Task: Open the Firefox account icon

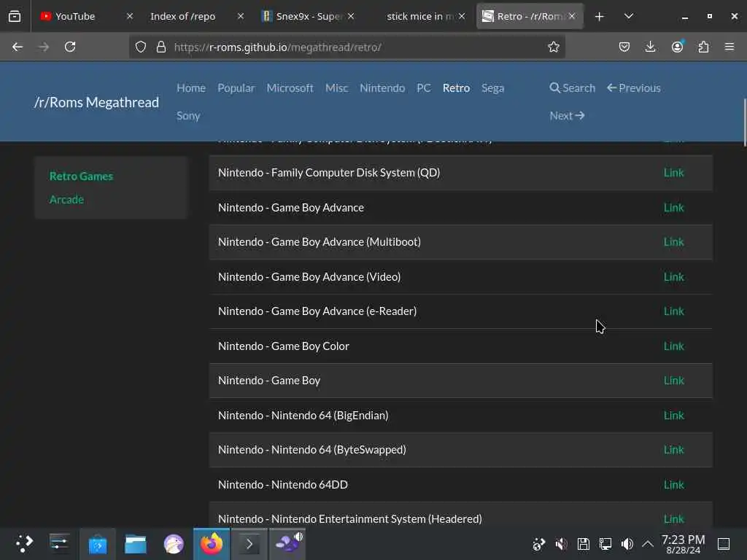Action: click(x=677, y=47)
